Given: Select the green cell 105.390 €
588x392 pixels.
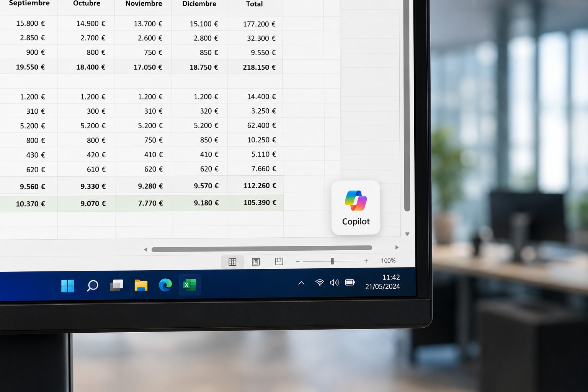Looking at the screenshot, I should click(x=256, y=203).
